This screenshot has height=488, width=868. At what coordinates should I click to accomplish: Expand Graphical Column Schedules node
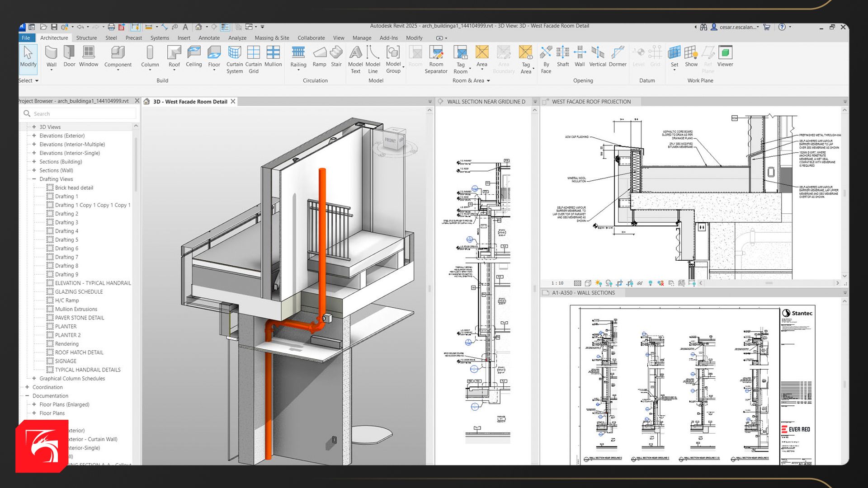click(34, 379)
